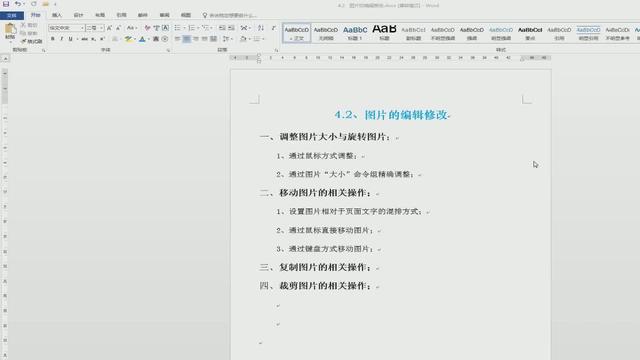This screenshot has width=640, height=360.
Task: Toggle Superscript formatting
Action: (102, 39)
